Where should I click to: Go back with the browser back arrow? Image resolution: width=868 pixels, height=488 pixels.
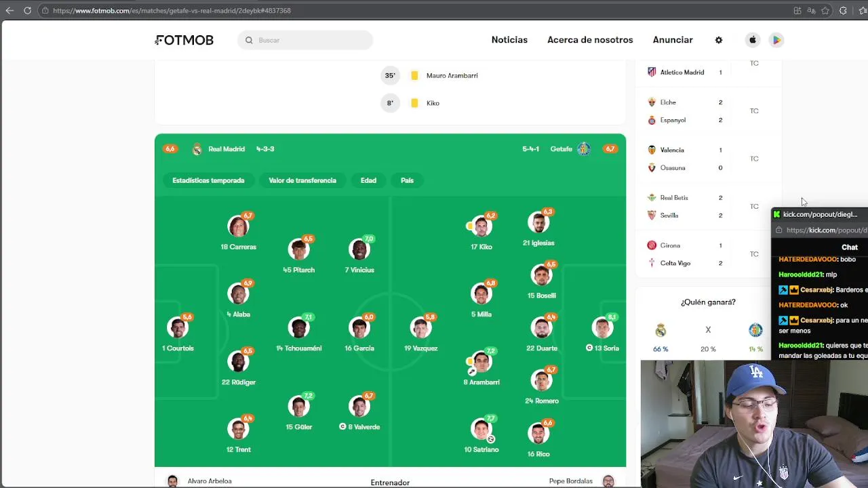tap(9, 10)
